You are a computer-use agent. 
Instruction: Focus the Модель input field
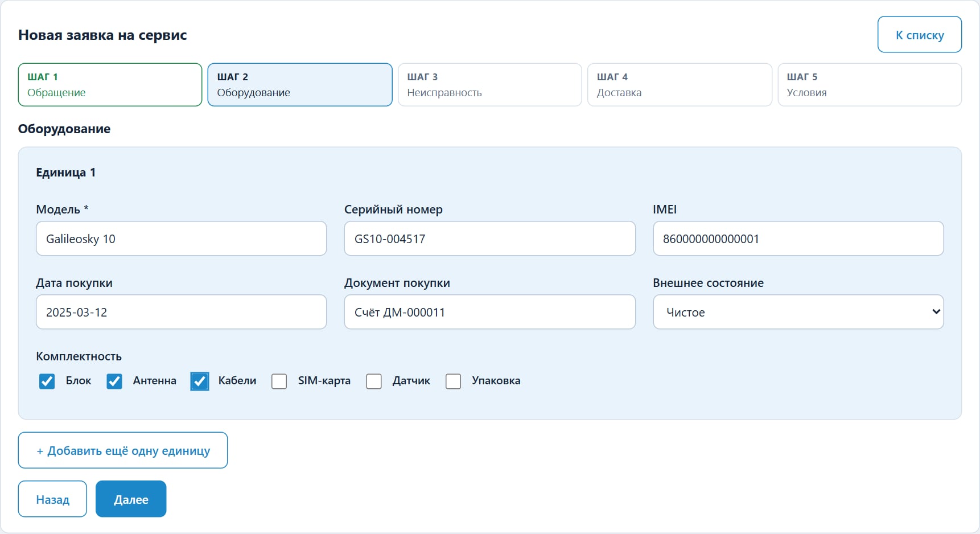(182, 239)
